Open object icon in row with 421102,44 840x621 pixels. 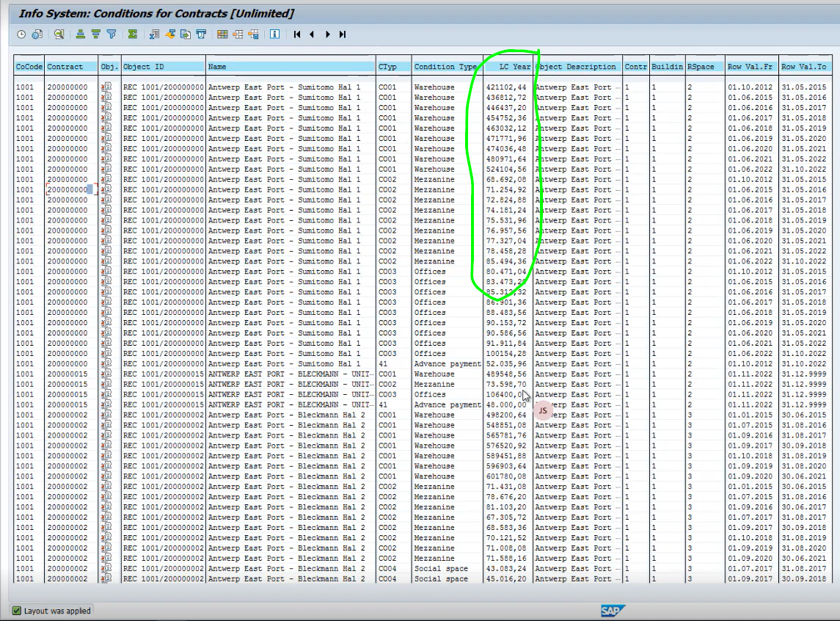point(106,87)
